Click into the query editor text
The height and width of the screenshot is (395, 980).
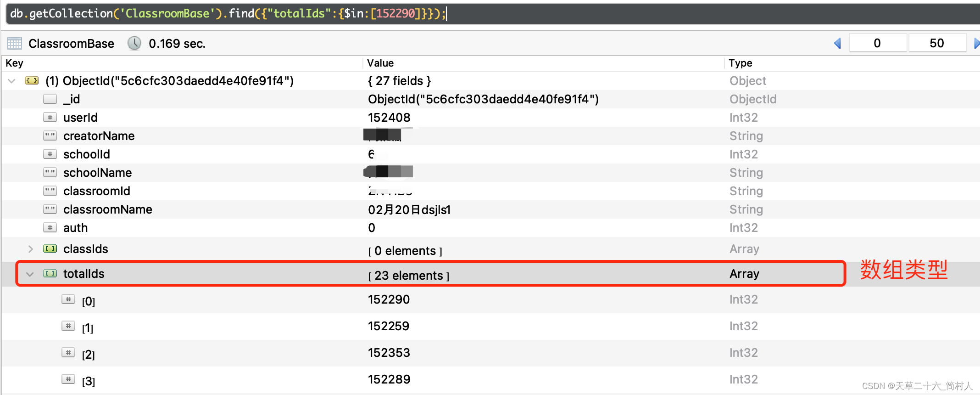point(228,13)
